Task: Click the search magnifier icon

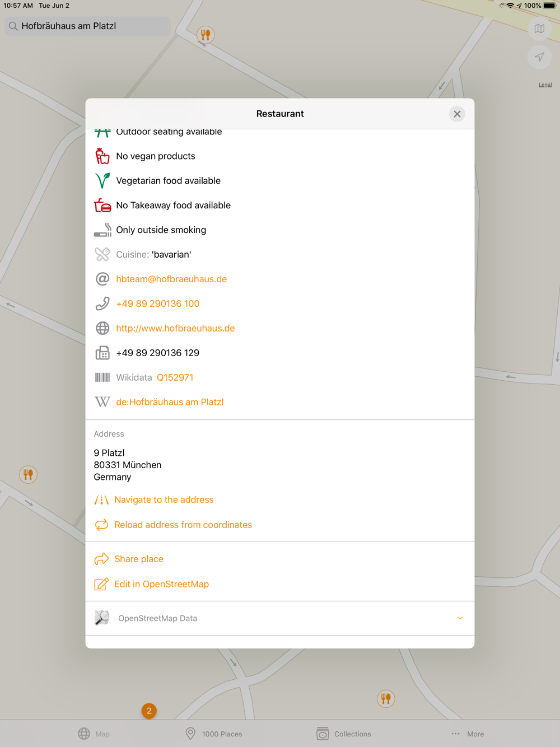Action: pos(13,26)
